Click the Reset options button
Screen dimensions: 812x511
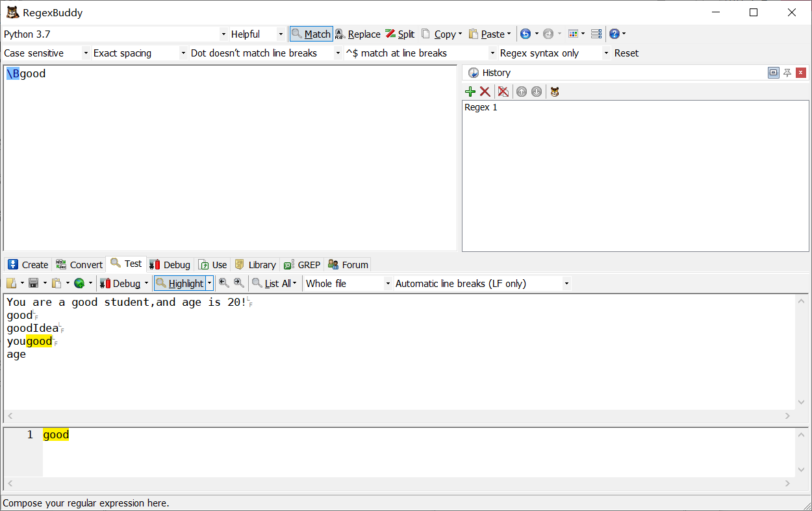pyautogui.click(x=626, y=53)
